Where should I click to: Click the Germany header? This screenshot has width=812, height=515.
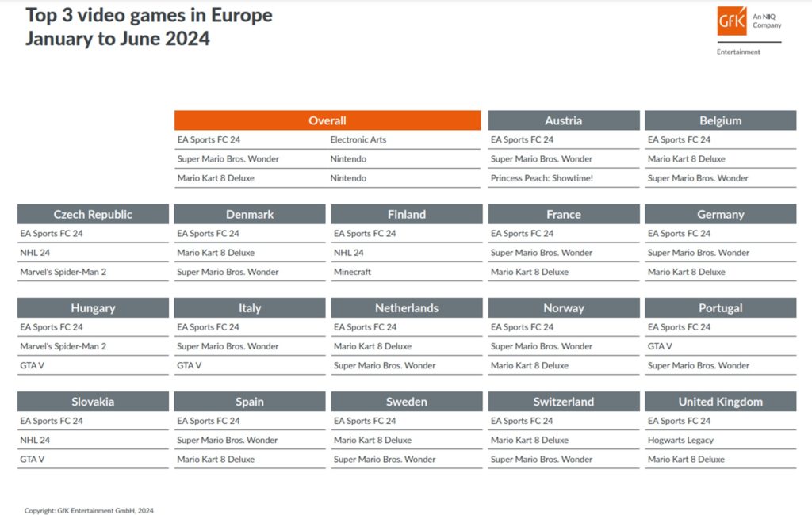click(720, 214)
